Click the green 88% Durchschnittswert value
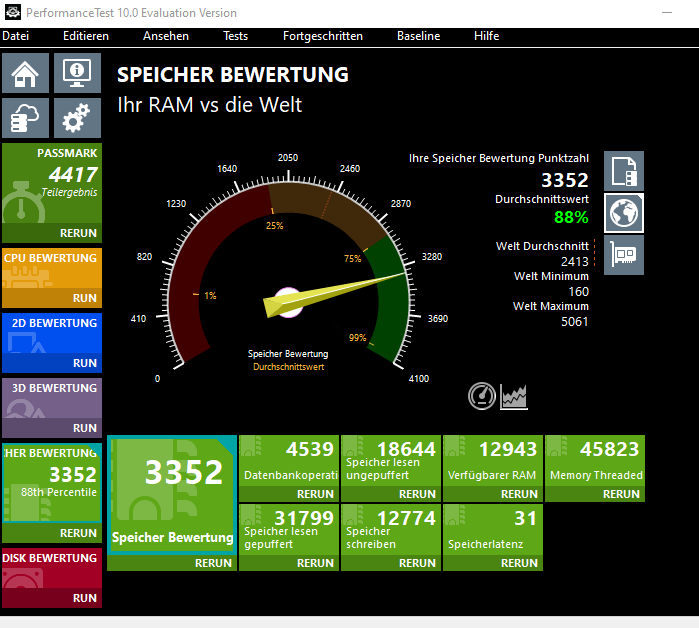699x628 pixels. coord(571,218)
